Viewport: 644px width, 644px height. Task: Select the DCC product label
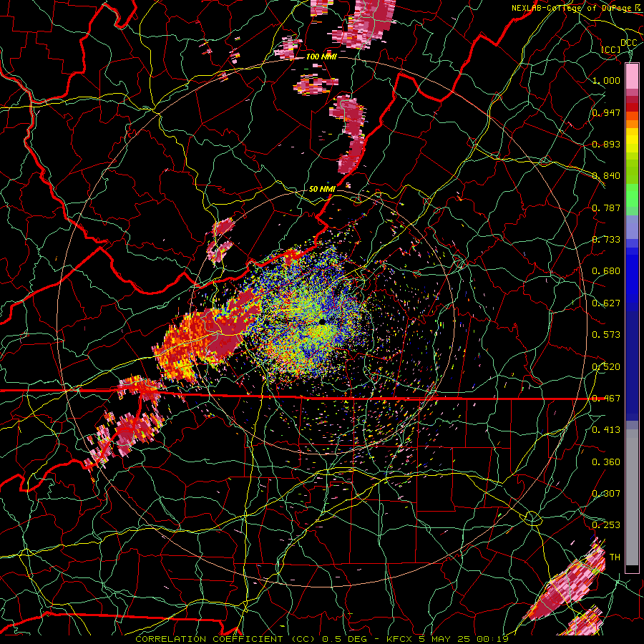click(x=628, y=43)
